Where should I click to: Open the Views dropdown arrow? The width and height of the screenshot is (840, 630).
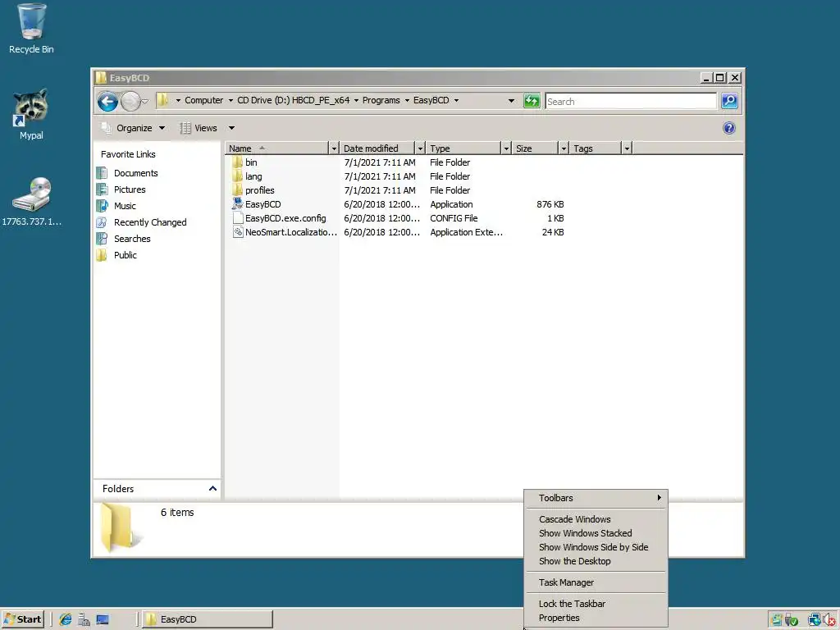(231, 128)
